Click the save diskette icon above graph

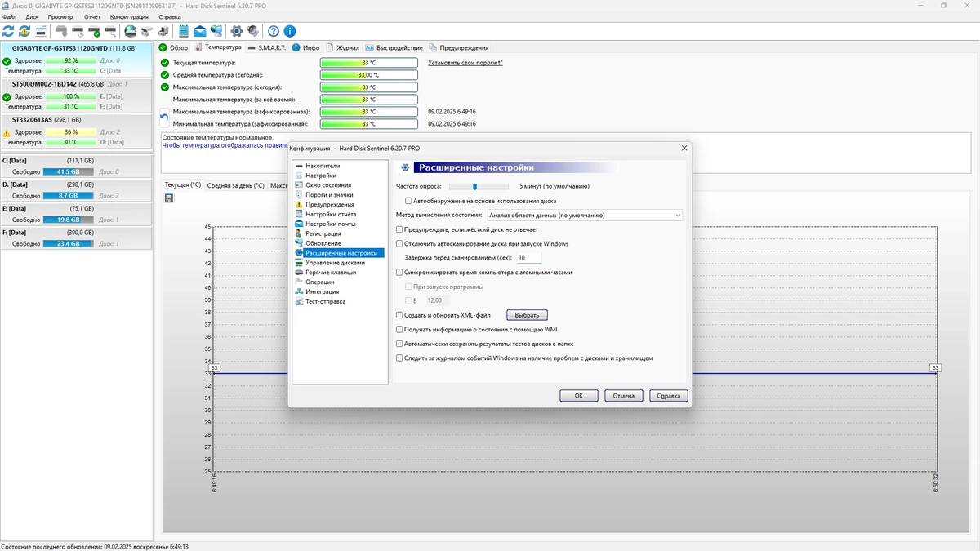pos(168,198)
